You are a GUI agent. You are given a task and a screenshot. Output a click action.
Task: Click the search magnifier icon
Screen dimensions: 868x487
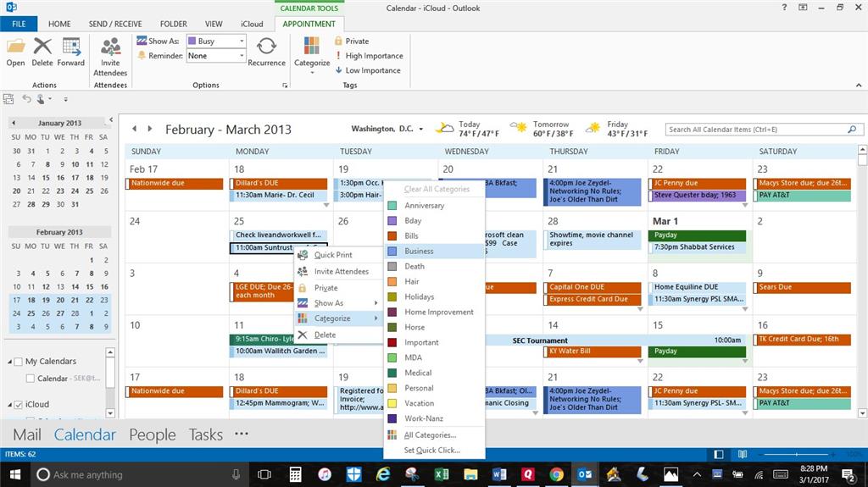point(852,130)
